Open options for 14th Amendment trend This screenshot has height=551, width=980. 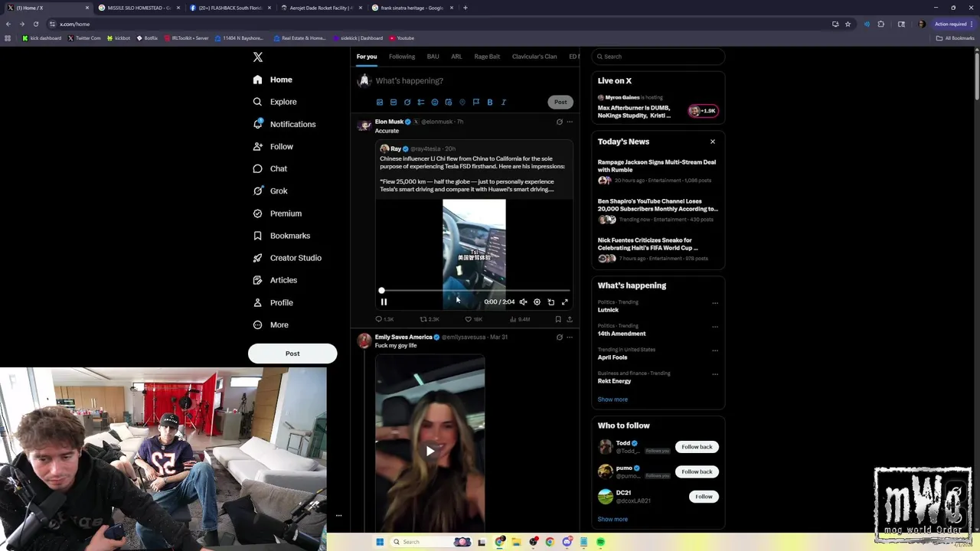click(x=715, y=327)
